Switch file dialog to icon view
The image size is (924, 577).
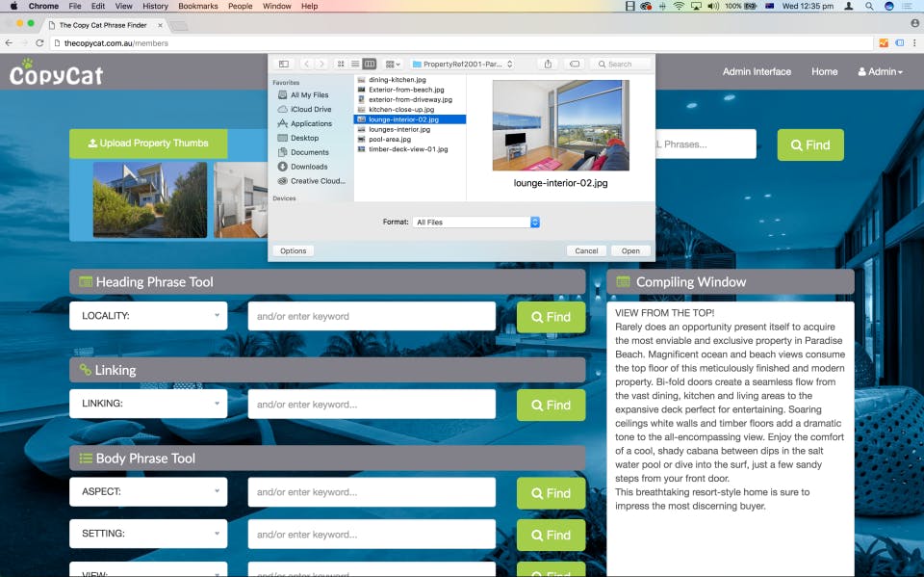coord(341,64)
